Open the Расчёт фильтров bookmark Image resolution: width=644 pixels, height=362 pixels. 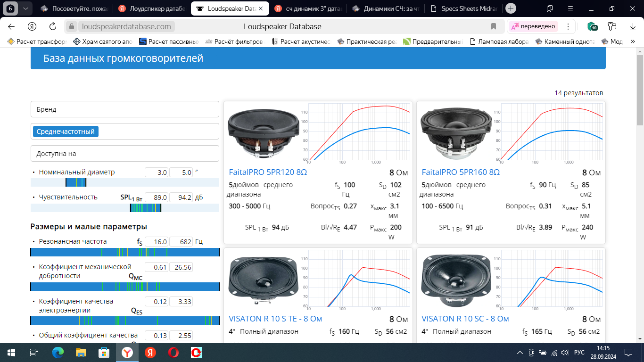234,41
